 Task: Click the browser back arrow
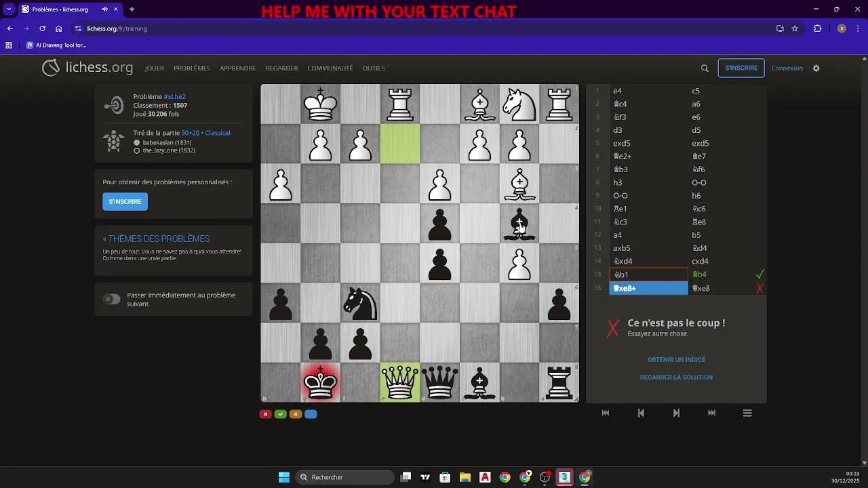[x=9, y=28]
